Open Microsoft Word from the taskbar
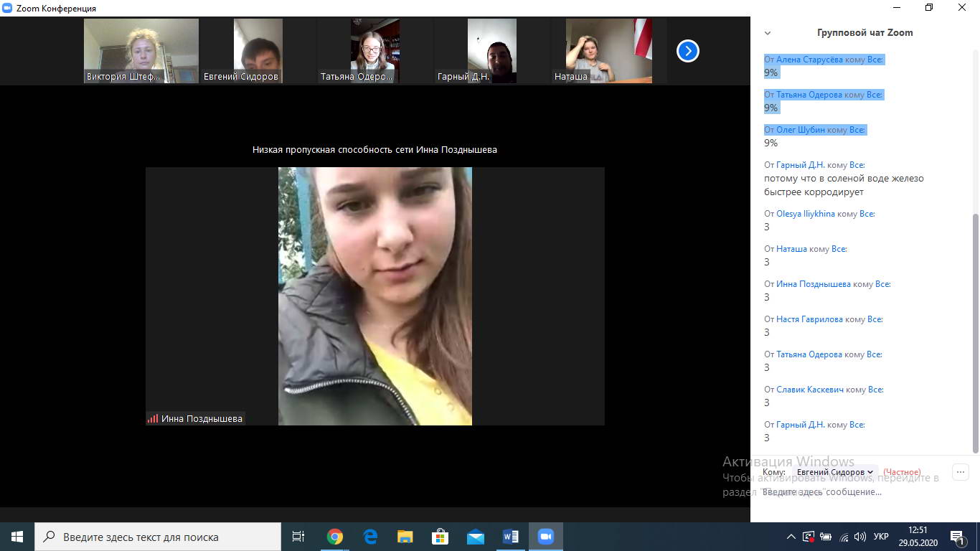The width and height of the screenshot is (980, 551). coord(511,537)
